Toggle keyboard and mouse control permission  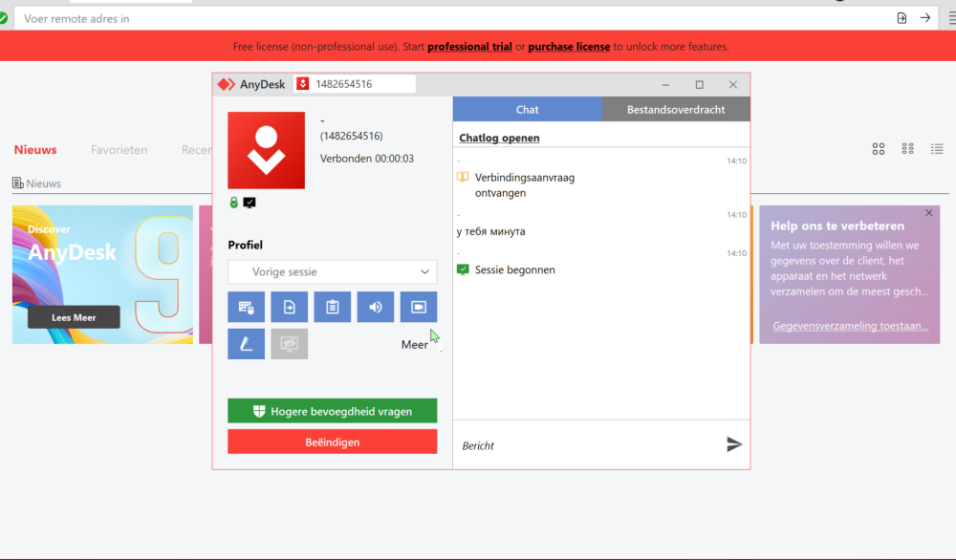click(x=247, y=307)
